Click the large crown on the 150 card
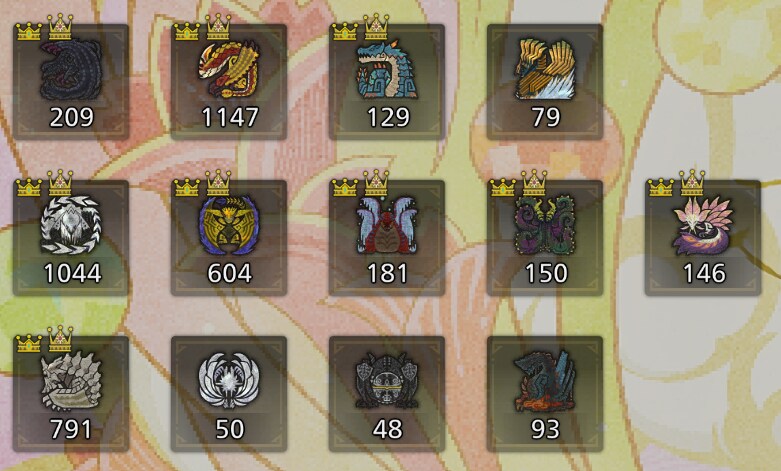 coord(534,183)
